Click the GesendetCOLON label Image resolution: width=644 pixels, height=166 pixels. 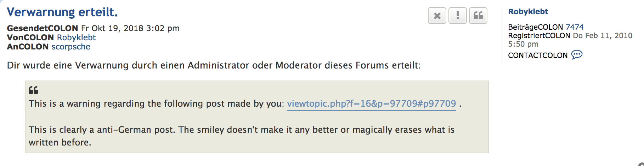42,28
